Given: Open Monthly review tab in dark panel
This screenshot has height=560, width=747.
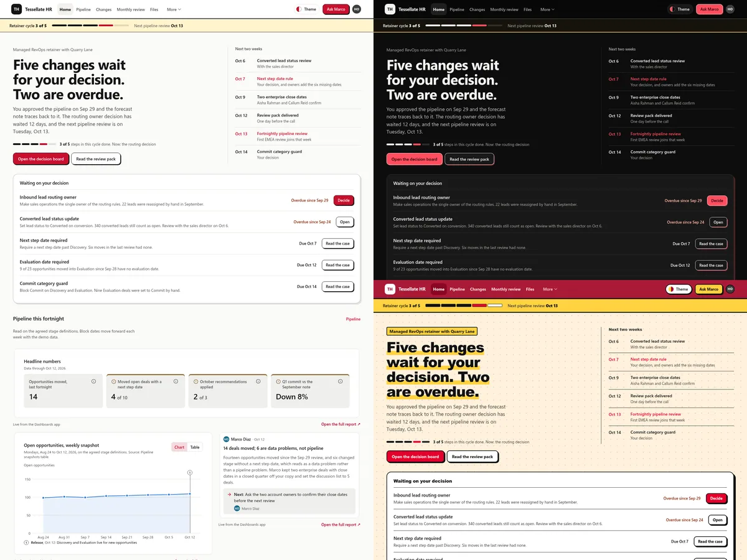Looking at the screenshot, I should point(504,9).
